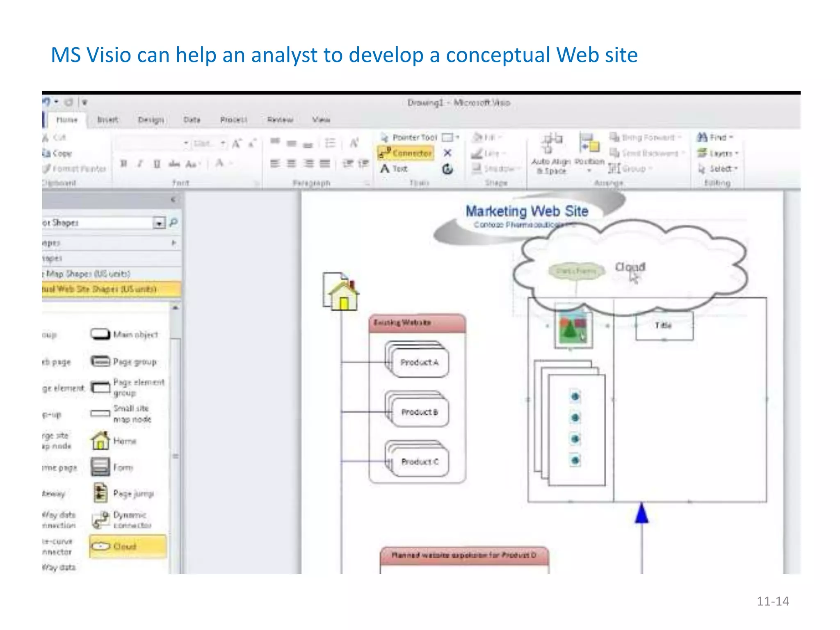
Task: Collapse the Shapes pane
Action: tap(173, 199)
